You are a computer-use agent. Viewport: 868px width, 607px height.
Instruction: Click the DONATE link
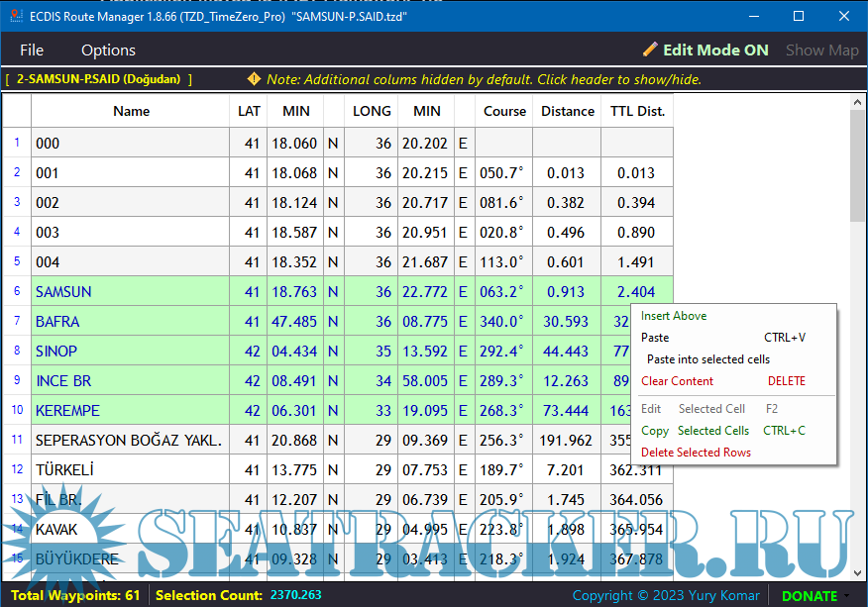809,595
